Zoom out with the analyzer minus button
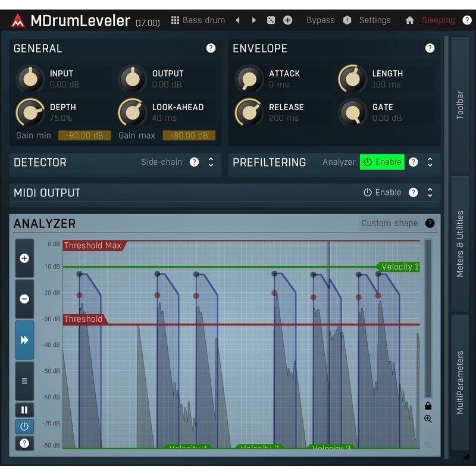 pos(24,299)
